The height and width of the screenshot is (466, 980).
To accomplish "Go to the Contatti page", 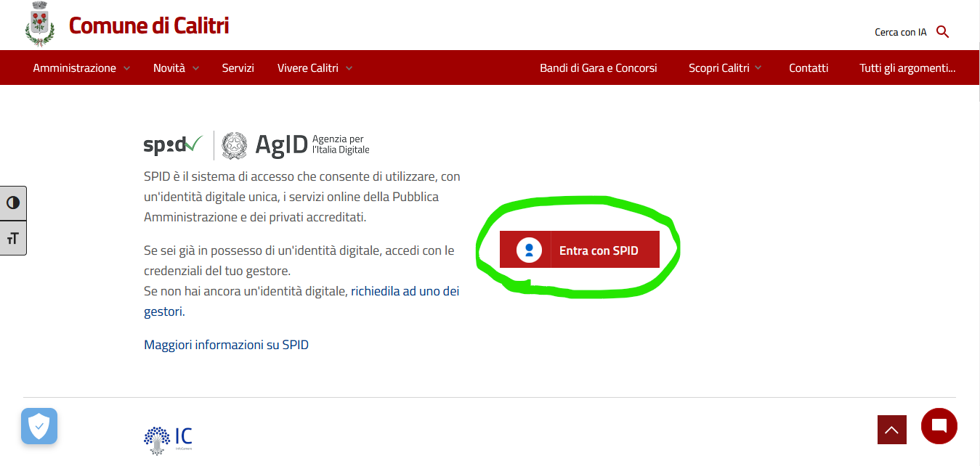I will pyautogui.click(x=809, y=68).
